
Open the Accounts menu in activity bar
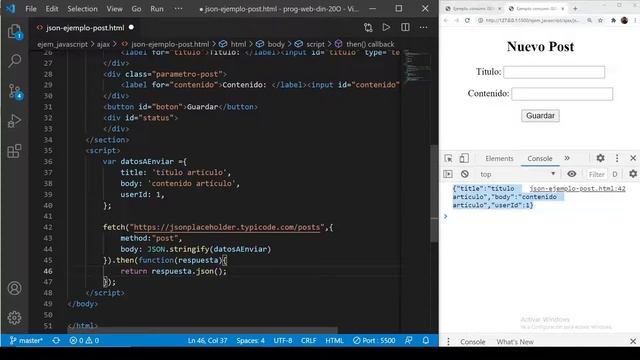(x=15, y=288)
